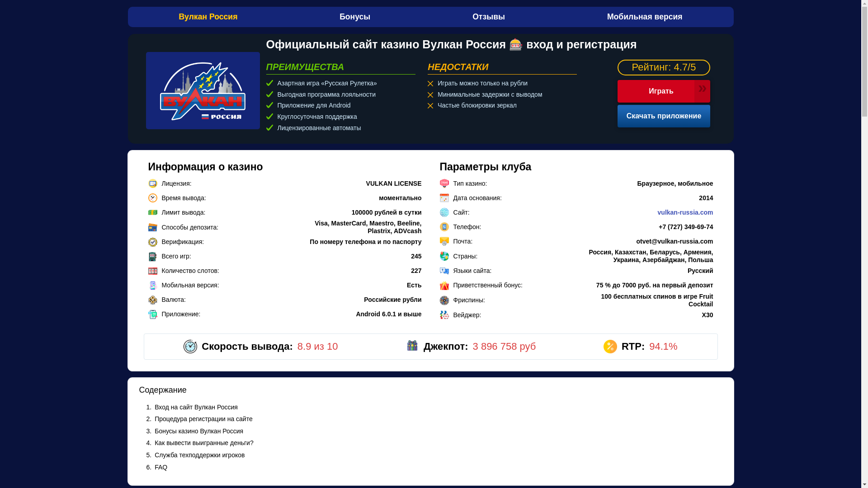
Task: Click the card icon next to Способы депозита
Action: pyautogui.click(x=153, y=227)
